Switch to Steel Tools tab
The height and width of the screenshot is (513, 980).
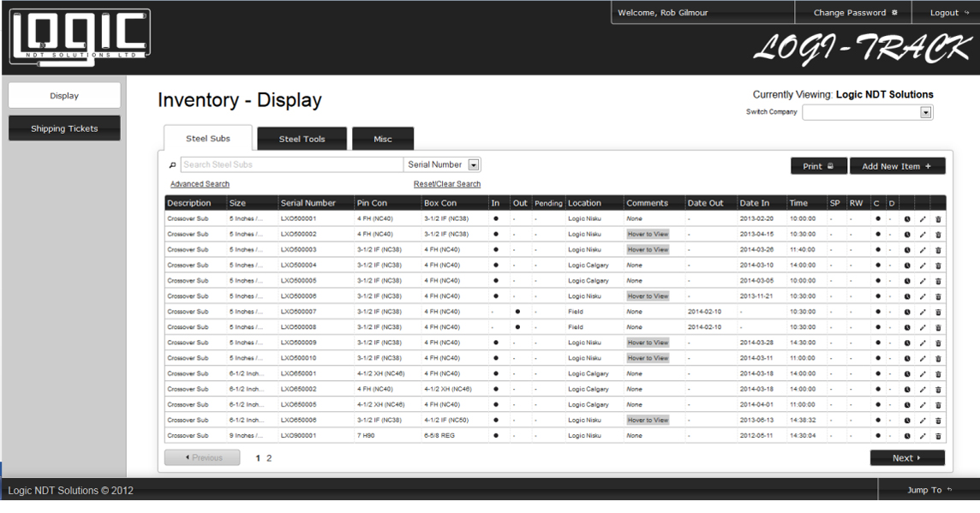pyautogui.click(x=302, y=139)
